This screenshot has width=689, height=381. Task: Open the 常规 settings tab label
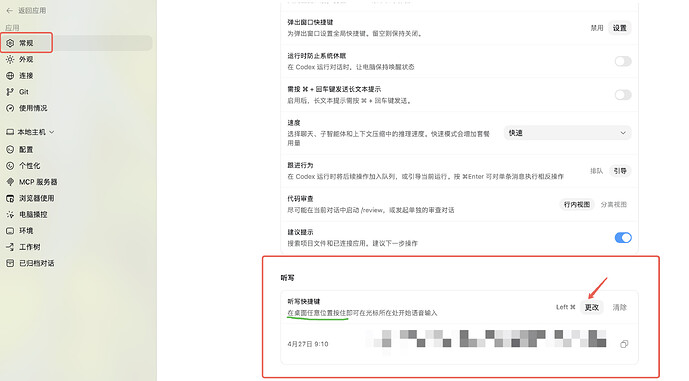(x=26, y=43)
